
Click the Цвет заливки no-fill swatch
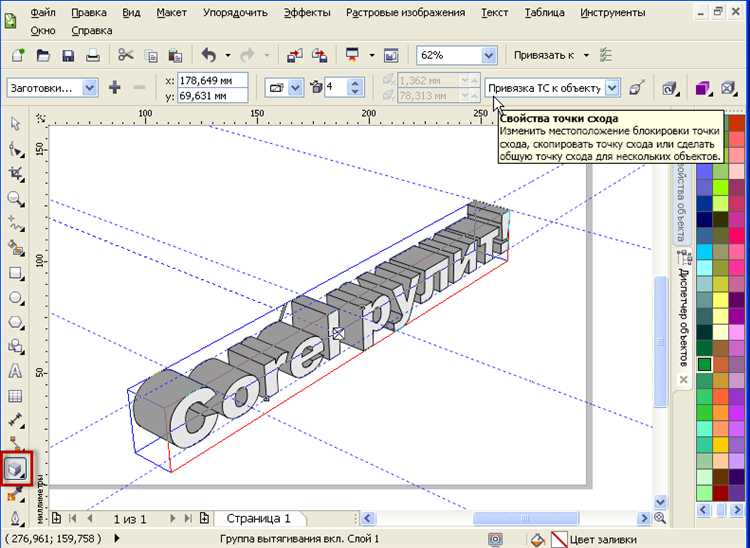[559, 539]
